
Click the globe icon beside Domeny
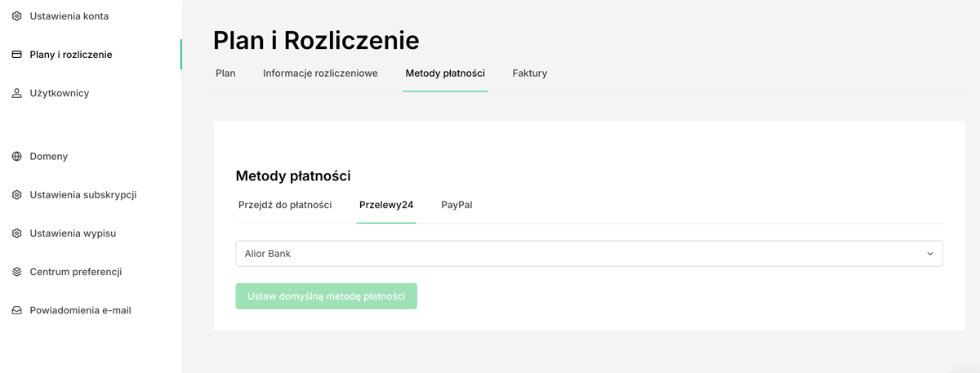(x=16, y=156)
